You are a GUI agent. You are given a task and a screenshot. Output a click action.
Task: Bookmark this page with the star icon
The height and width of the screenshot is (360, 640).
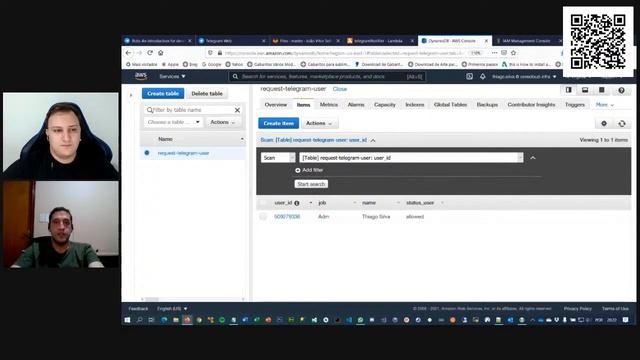point(513,53)
